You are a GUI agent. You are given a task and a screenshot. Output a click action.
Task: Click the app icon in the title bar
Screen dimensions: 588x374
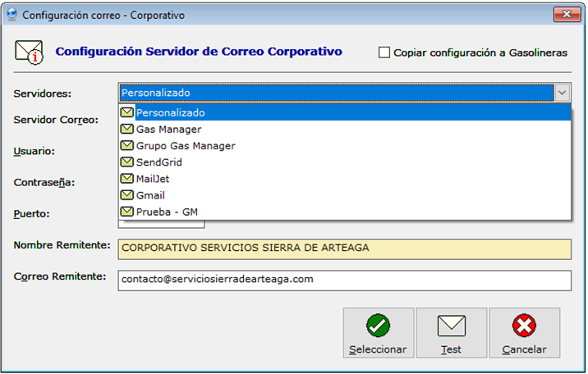coord(11,15)
